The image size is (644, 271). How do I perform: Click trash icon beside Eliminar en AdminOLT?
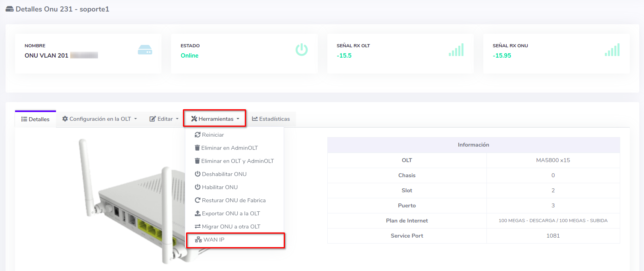pyautogui.click(x=197, y=148)
